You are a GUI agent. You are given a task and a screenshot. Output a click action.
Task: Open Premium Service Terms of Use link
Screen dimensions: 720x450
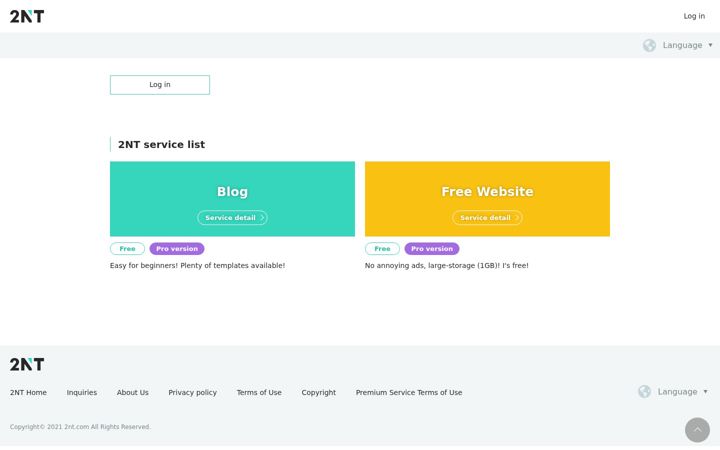coord(409,393)
